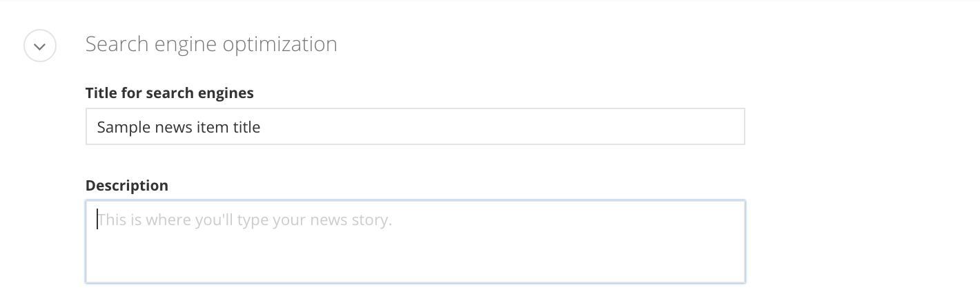Place cursor at start of Description placeholder
This screenshot has width=980, height=308.
pyautogui.click(x=97, y=220)
